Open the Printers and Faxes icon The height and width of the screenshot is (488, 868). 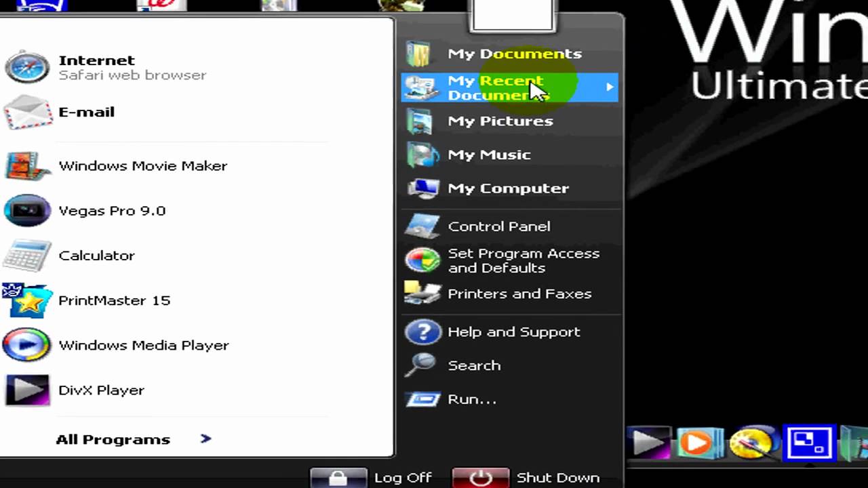(422, 293)
